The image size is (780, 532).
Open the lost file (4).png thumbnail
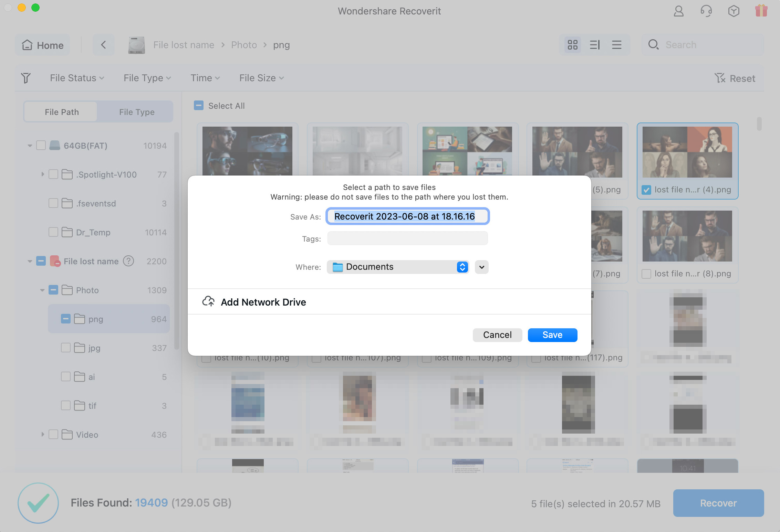pos(687,152)
